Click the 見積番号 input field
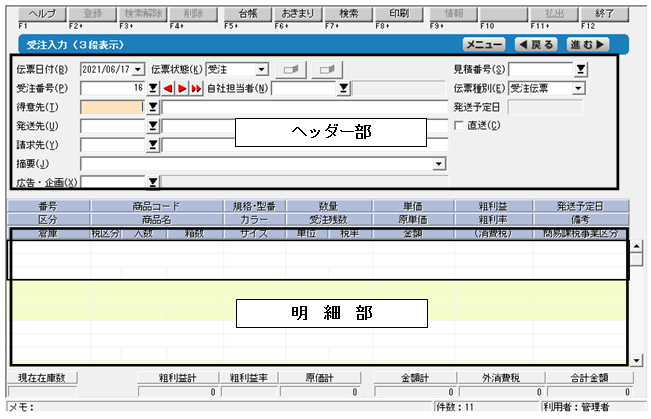 point(541,69)
